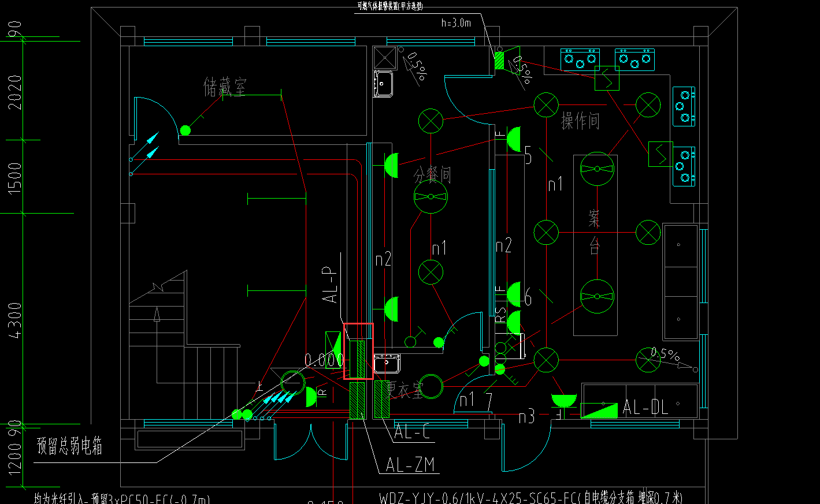Image resolution: width=820 pixels, height=504 pixels.
Task: Select the sink symbol at top of 分餐间
Action: pyautogui.click(x=384, y=84)
